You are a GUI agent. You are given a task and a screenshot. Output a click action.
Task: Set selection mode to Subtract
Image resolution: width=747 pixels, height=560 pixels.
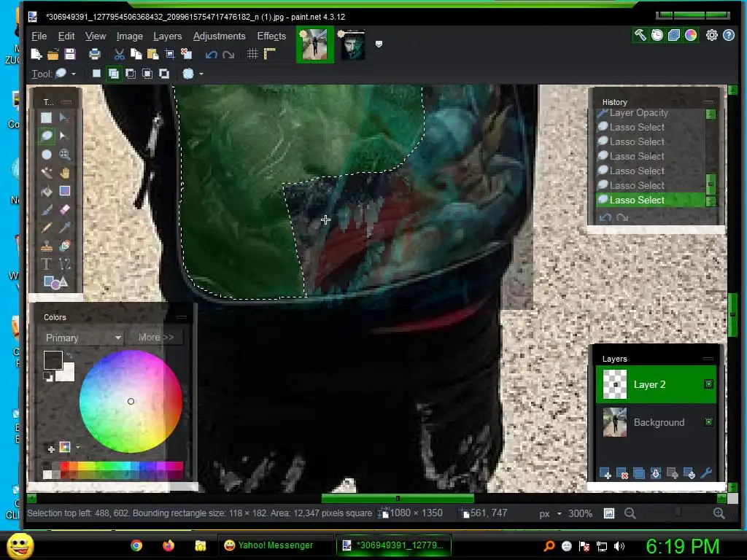pyautogui.click(x=130, y=74)
